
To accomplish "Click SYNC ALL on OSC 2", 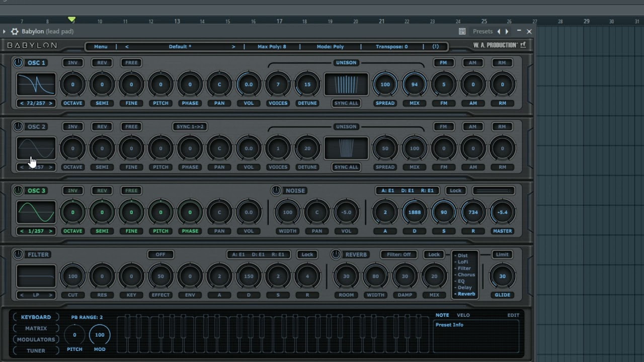I will (x=346, y=167).
